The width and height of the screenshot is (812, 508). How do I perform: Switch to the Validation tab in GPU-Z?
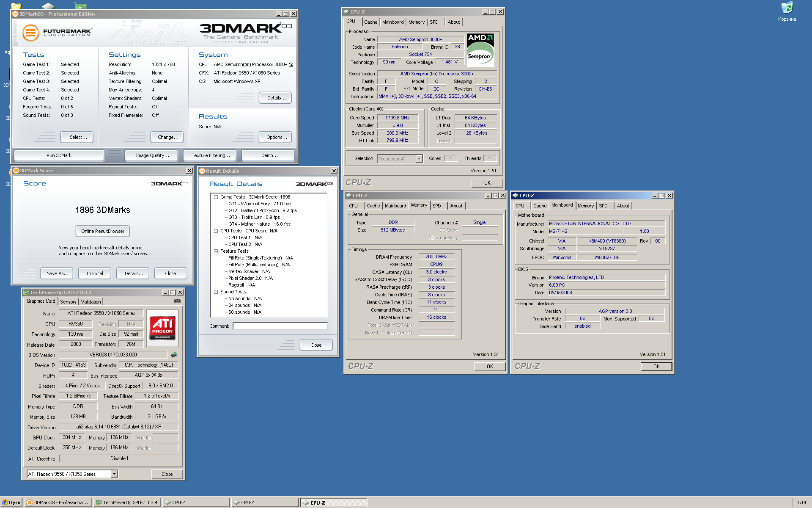pos(91,302)
